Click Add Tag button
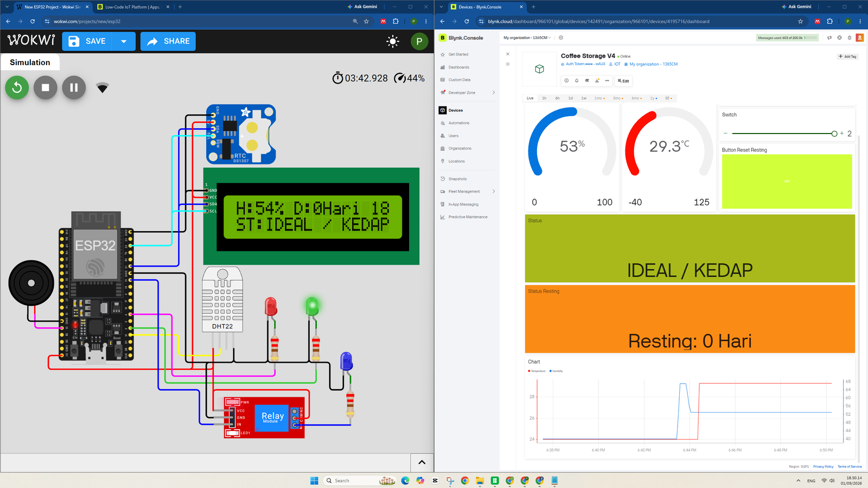This screenshot has height=488, width=868. click(847, 56)
